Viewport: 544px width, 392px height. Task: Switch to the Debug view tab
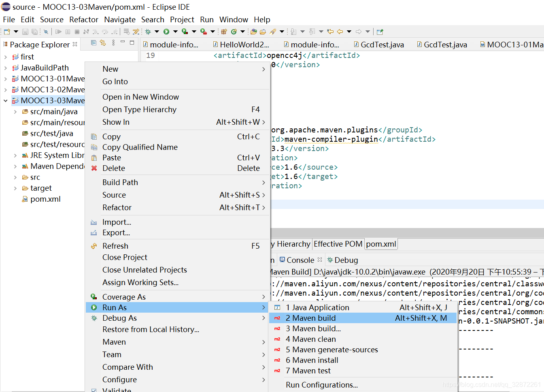tap(342, 260)
